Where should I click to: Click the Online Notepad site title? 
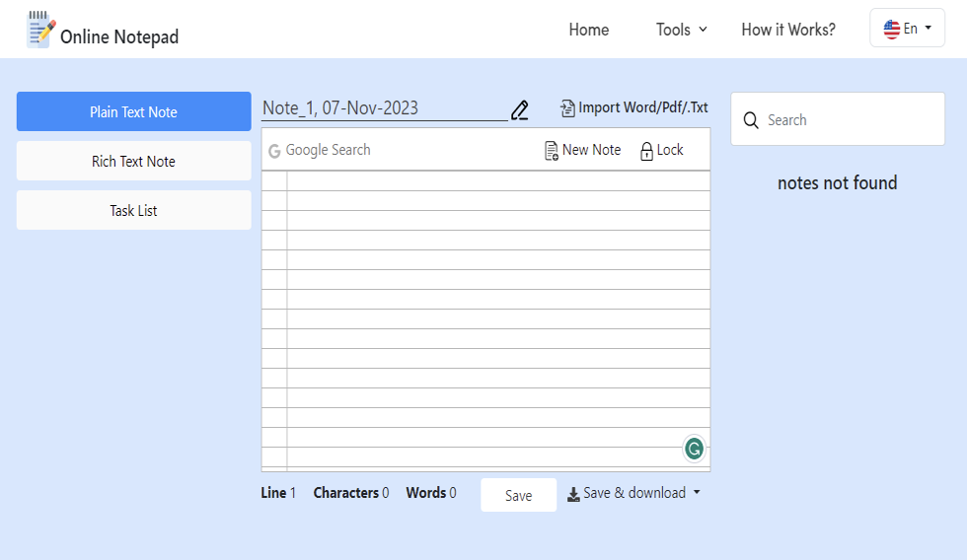tap(119, 36)
